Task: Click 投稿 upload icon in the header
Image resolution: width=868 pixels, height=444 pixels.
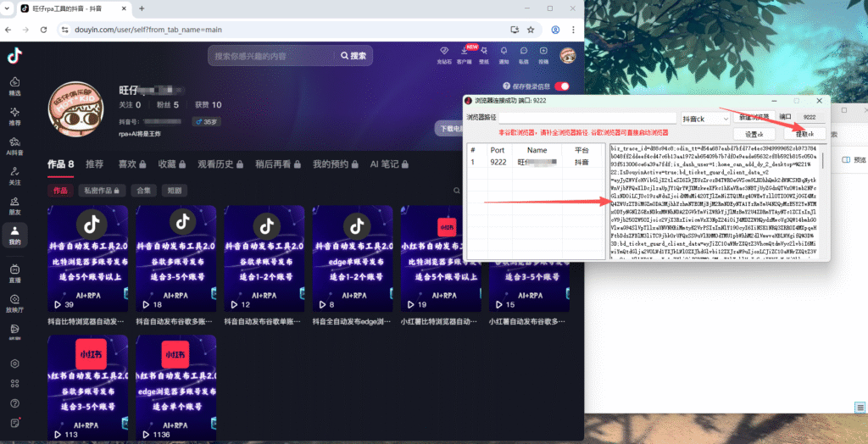Action: (543, 55)
